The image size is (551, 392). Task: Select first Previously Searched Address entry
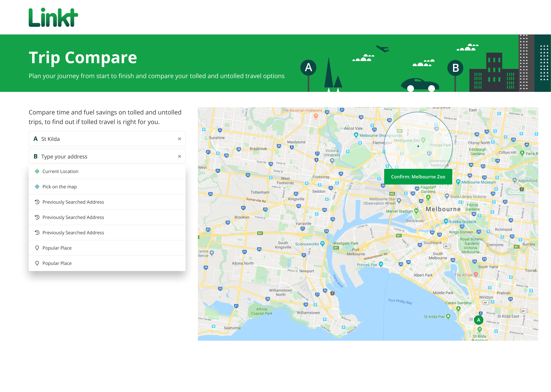pyautogui.click(x=107, y=202)
